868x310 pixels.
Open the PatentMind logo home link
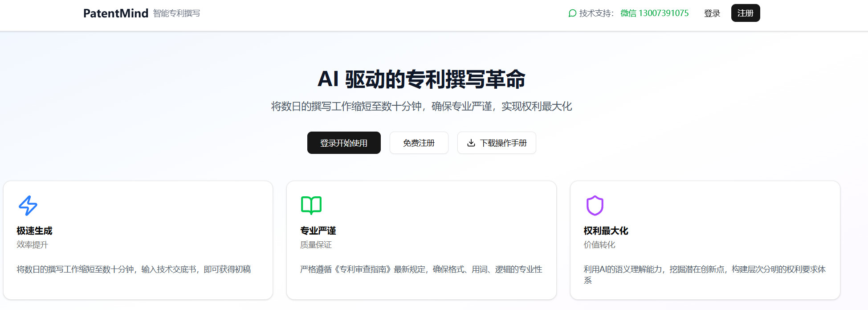tap(116, 13)
